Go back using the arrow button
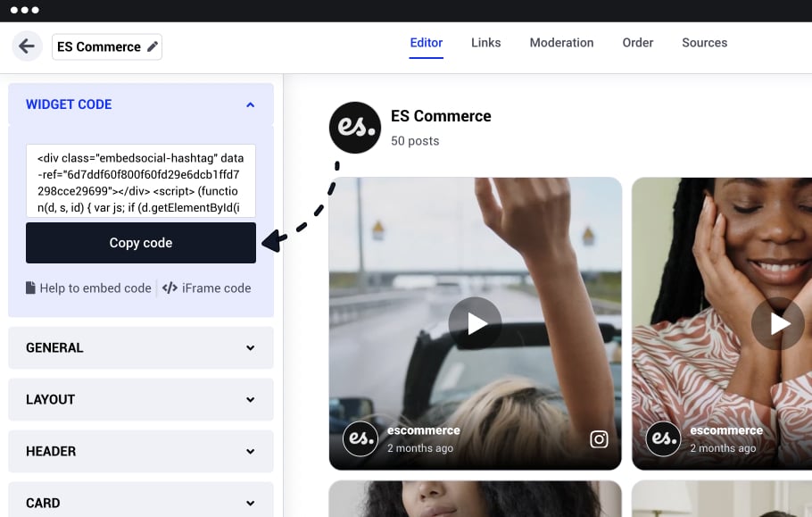The height and width of the screenshot is (517, 812). tap(27, 46)
